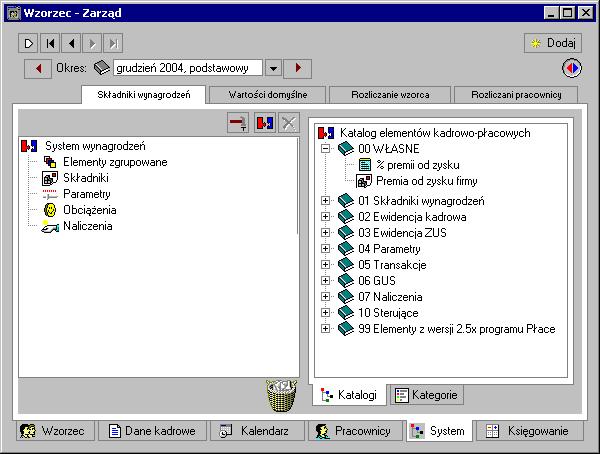Click the Obciążenia smiley face icon
The image size is (600, 454).
click(x=50, y=210)
